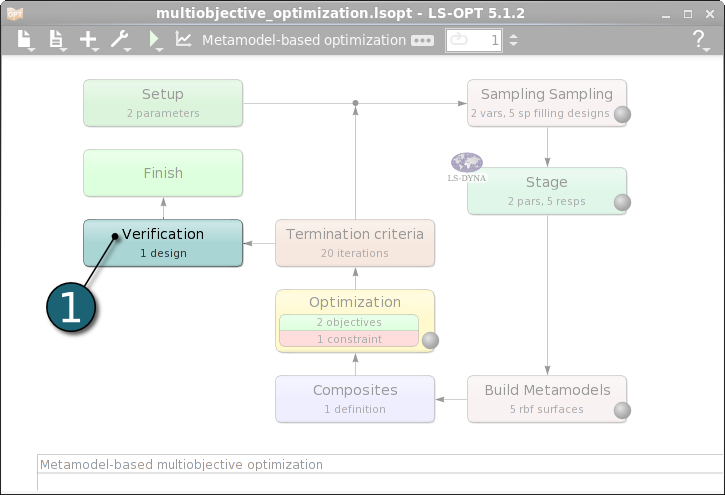The image size is (725, 495).
Task: Select the 2 objectives row
Action: tap(349, 322)
